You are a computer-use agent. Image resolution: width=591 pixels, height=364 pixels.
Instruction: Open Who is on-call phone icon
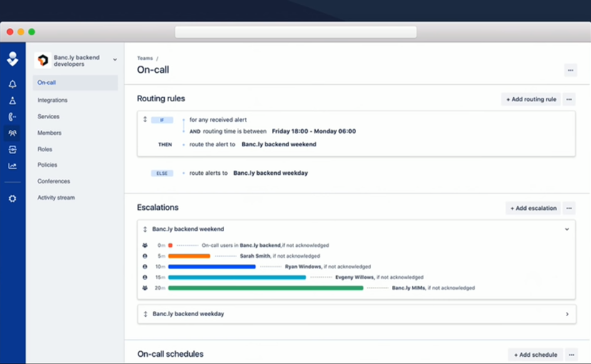(12, 117)
